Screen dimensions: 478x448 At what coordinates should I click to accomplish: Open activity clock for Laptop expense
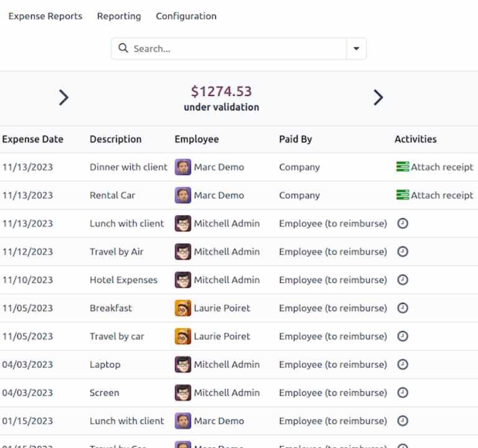[x=402, y=365]
